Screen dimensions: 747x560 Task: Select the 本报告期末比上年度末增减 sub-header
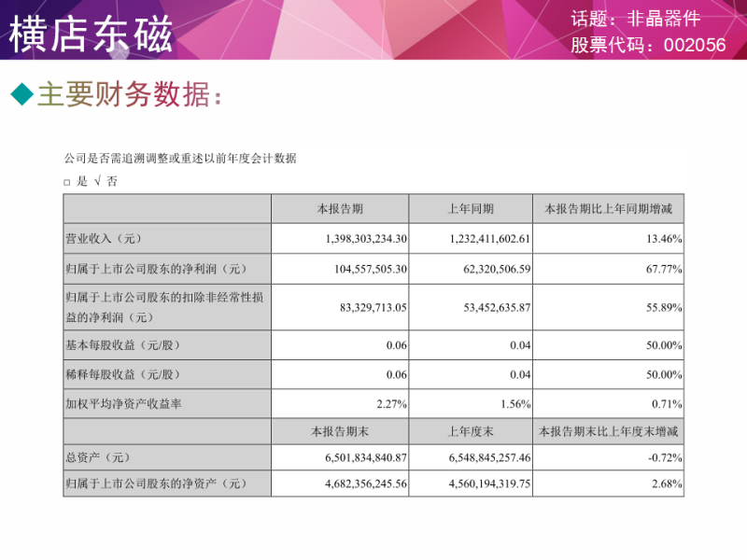point(609,431)
